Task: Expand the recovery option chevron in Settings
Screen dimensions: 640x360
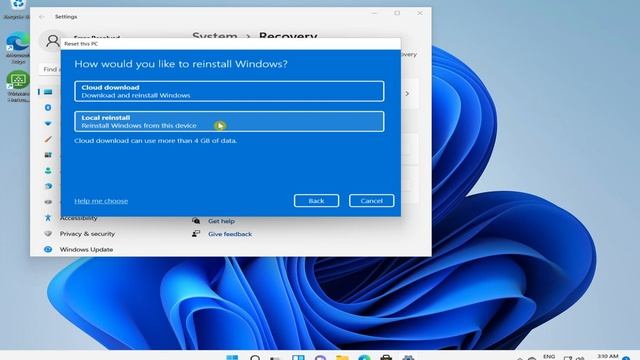Action: (407, 93)
